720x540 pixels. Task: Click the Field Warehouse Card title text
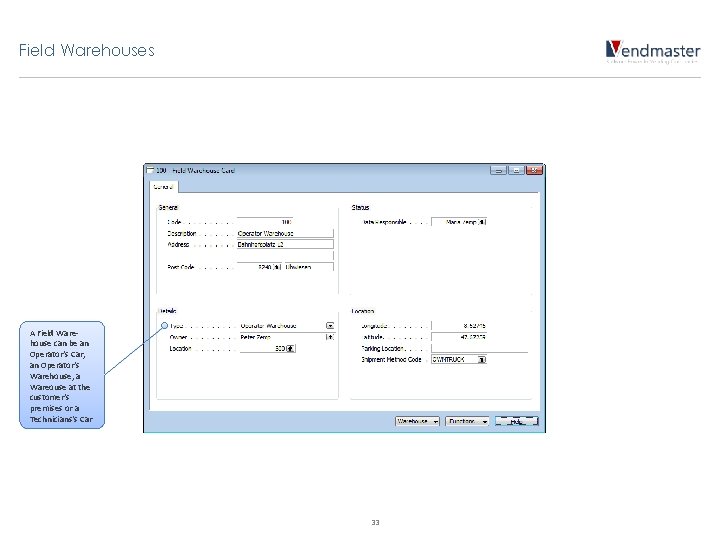click(x=196, y=170)
